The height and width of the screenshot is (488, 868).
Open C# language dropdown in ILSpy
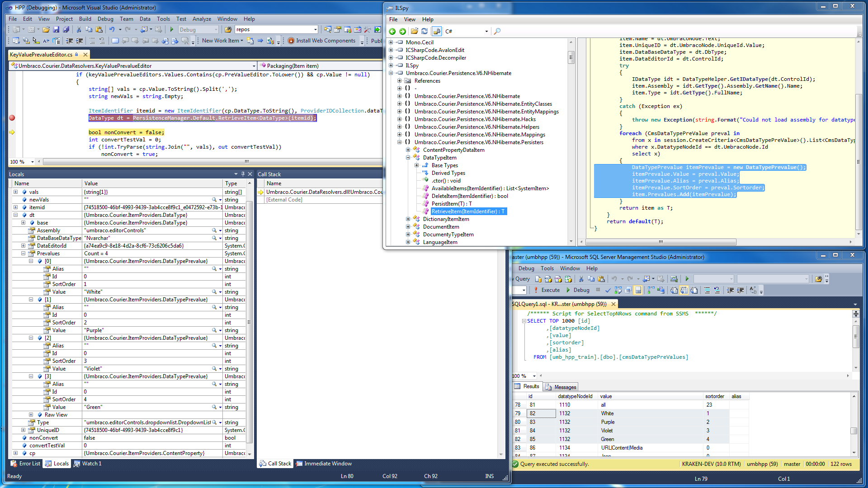(x=486, y=32)
